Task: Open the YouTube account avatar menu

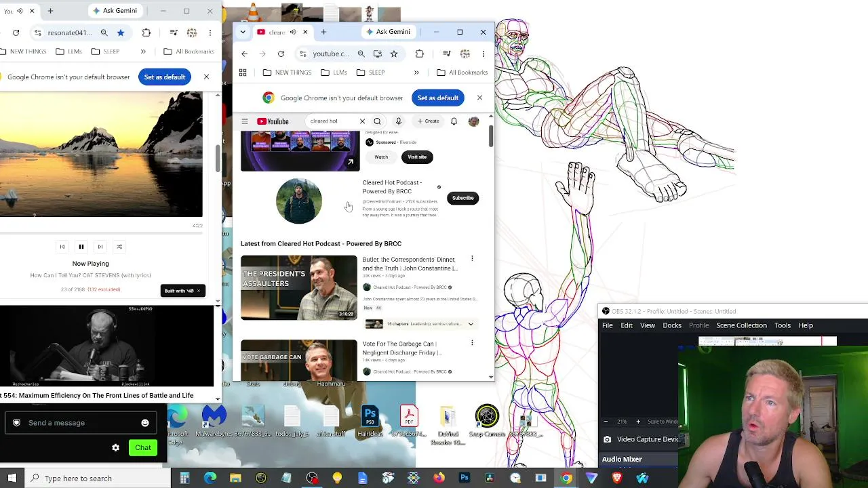Action: [x=473, y=121]
